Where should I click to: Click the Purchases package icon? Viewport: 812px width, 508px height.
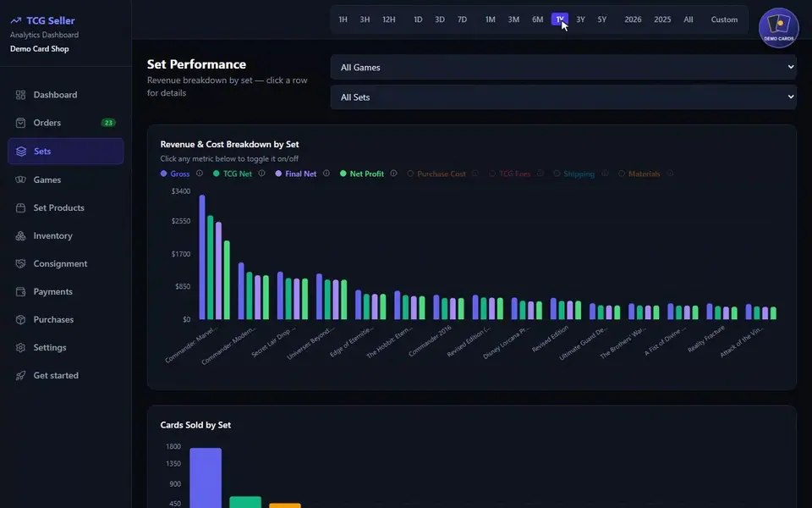[20, 320]
